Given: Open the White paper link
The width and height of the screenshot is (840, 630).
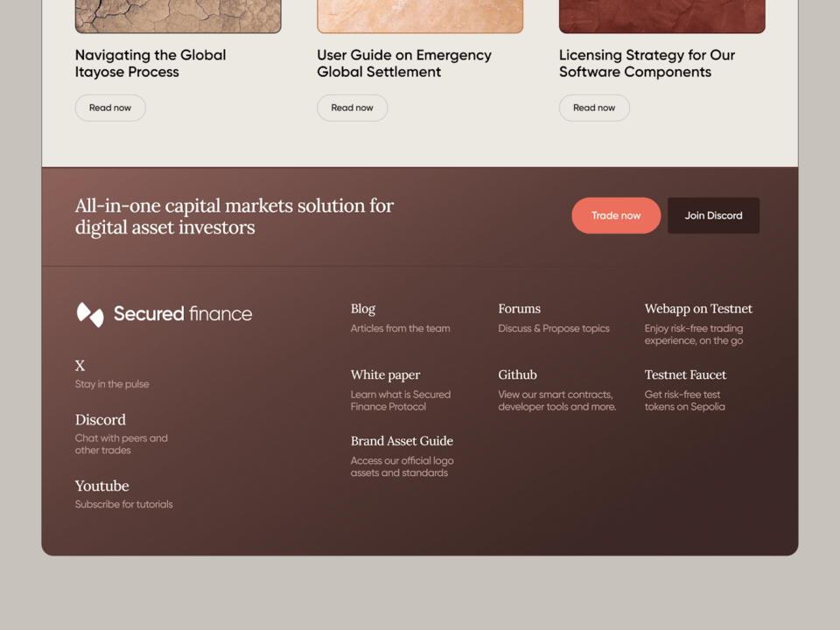Looking at the screenshot, I should pyautogui.click(x=385, y=374).
